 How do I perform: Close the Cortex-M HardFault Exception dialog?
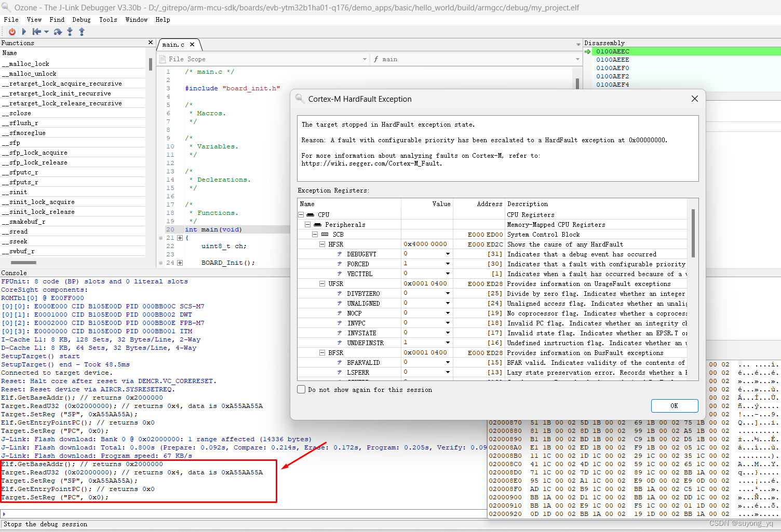click(694, 99)
